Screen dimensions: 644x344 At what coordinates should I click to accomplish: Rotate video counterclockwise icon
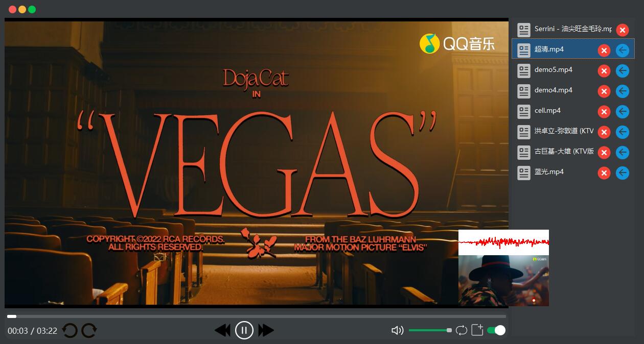point(70,331)
